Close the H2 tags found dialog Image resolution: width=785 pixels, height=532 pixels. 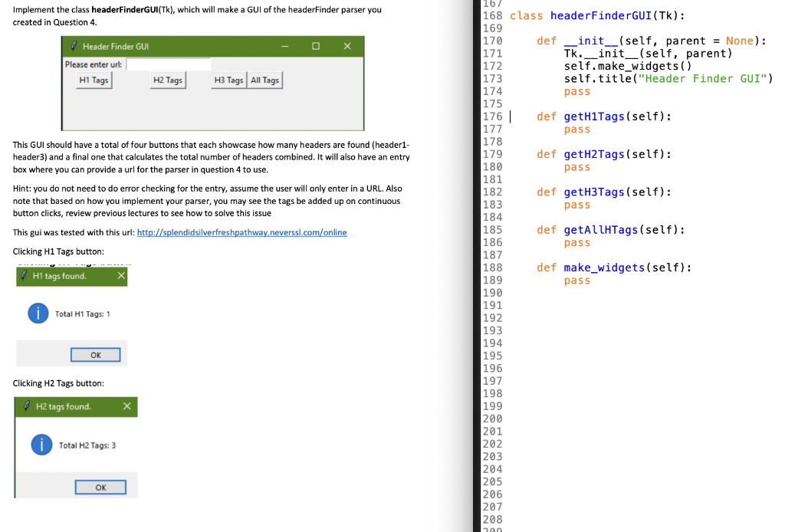coord(126,407)
